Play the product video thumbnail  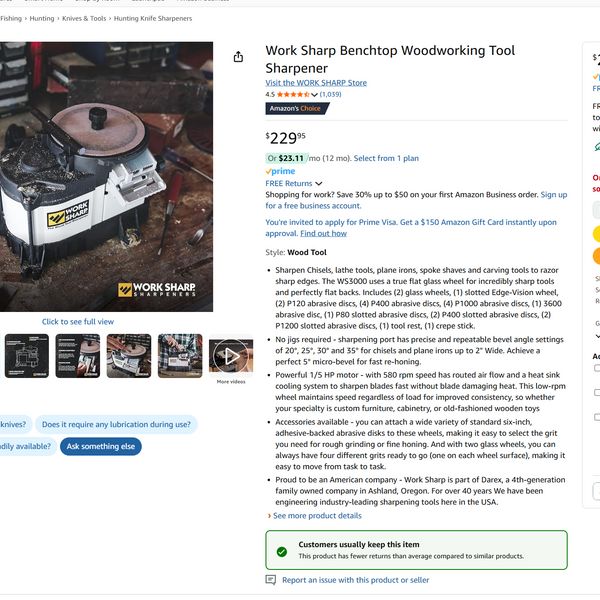231,355
